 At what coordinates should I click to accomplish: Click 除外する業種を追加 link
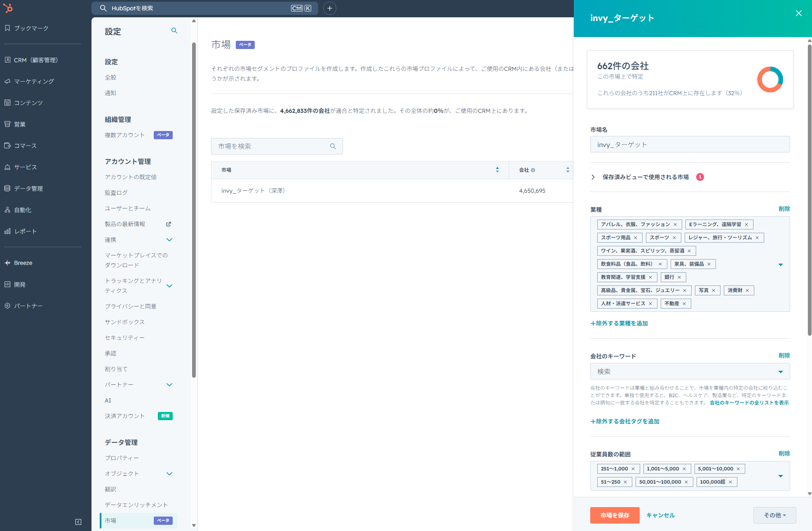(x=619, y=323)
